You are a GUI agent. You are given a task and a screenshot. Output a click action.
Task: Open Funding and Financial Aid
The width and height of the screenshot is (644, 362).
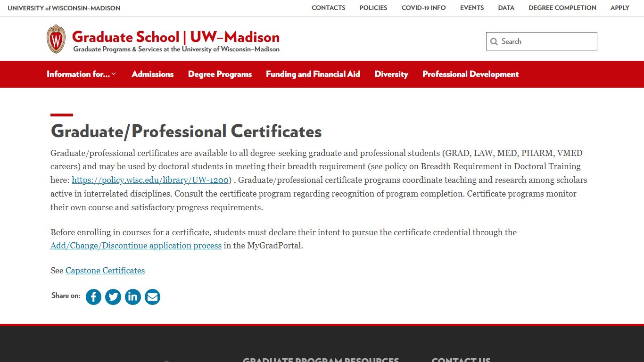(313, 74)
